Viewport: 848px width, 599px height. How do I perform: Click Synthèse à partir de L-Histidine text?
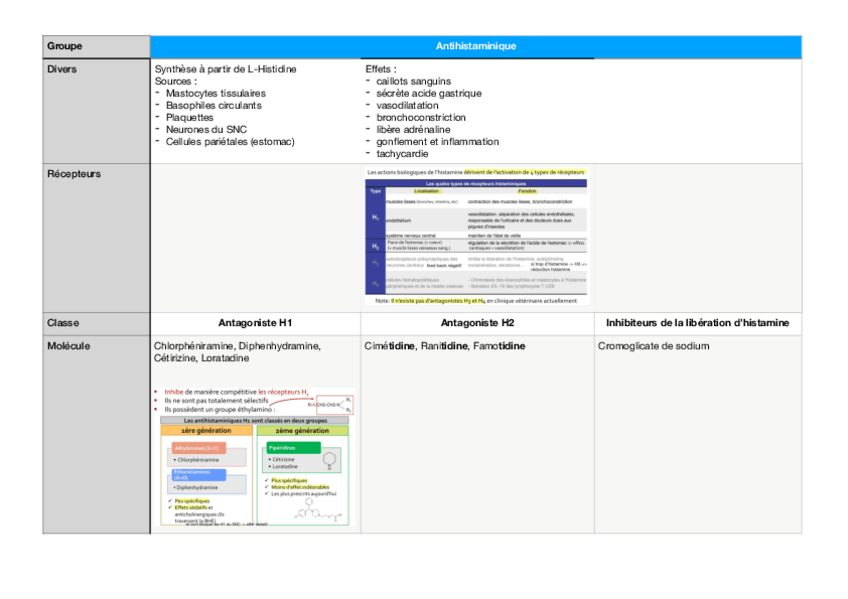pos(225,69)
